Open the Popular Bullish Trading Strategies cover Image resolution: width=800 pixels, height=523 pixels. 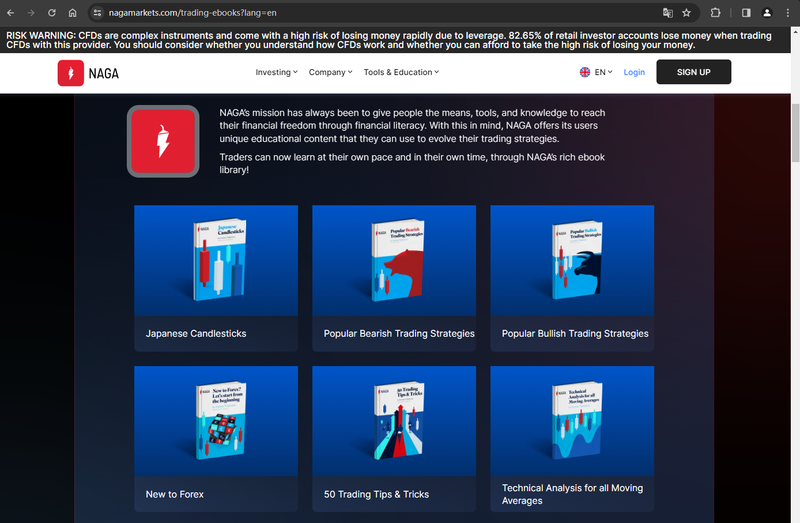coord(572,261)
